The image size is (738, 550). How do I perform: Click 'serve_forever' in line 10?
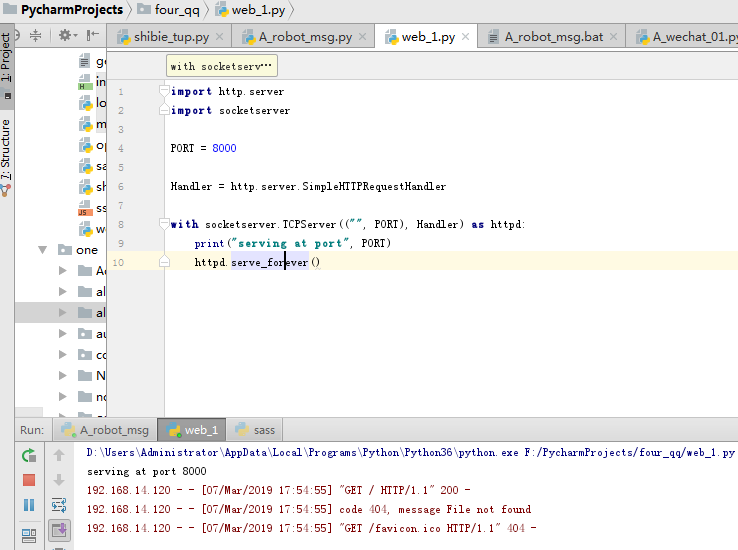pyautogui.click(x=269, y=263)
